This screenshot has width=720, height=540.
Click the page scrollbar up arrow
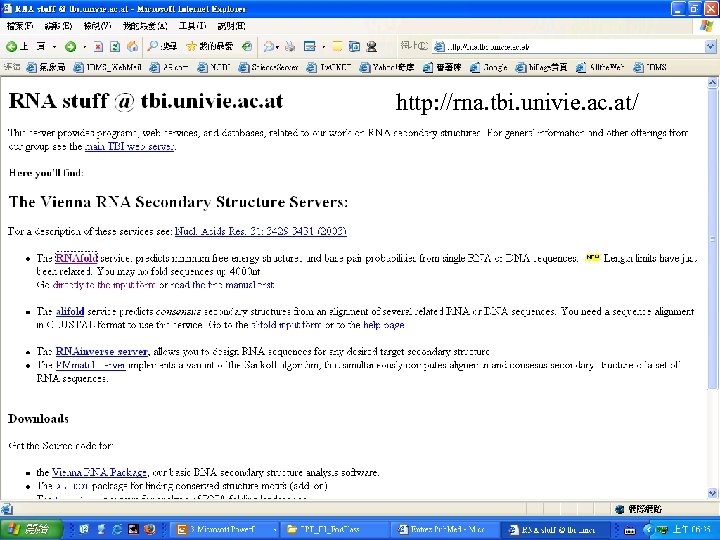(712, 83)
